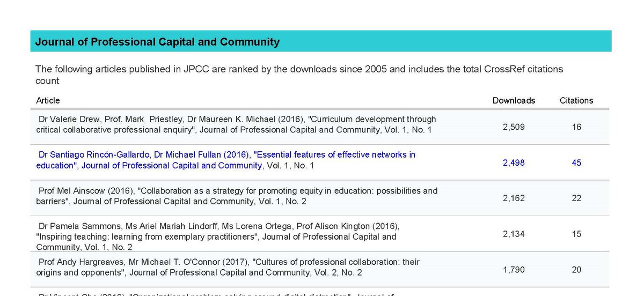644x296 pixels.
Task: Click the paragraph about articles ranked by downloads
Action: 299,75
